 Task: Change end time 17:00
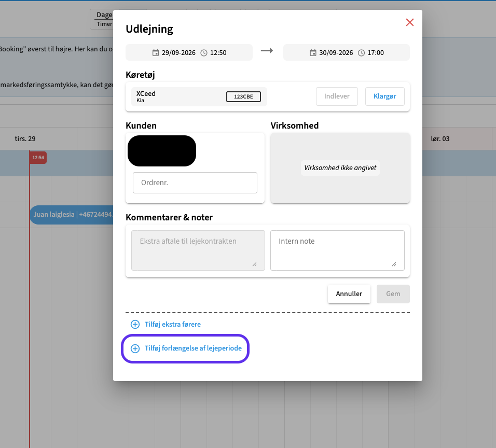click(x=376, y=53)
